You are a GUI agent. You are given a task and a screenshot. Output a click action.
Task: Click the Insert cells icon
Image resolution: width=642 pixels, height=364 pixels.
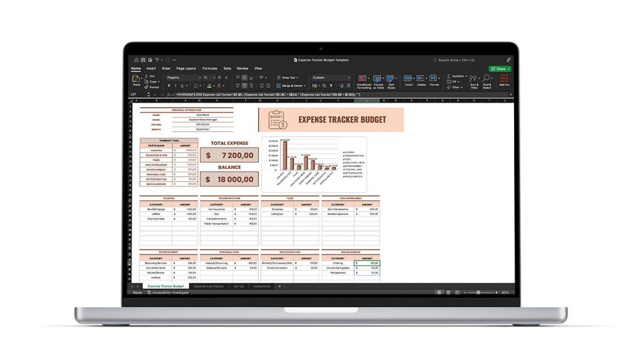(408, 80)
